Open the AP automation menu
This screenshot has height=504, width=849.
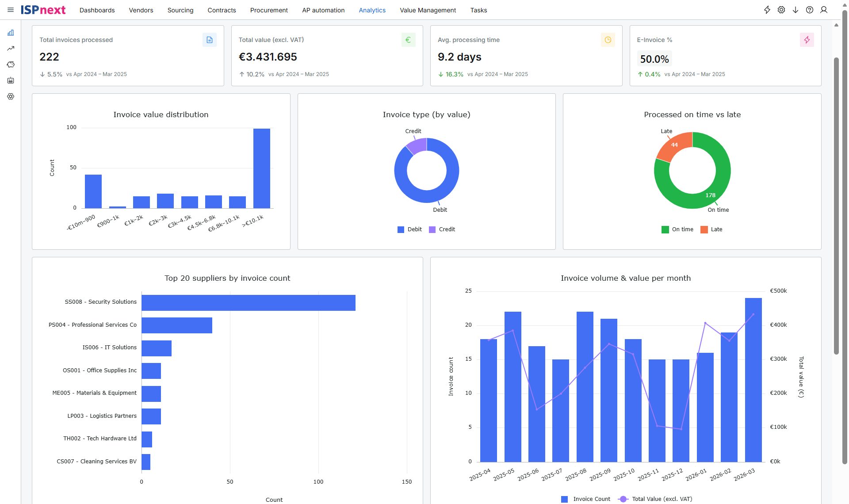(323, 10)
